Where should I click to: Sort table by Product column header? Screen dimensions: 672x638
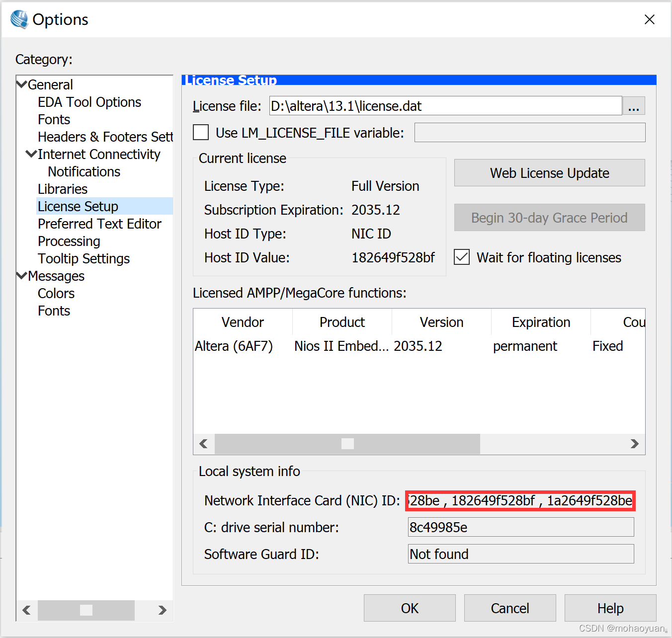[342, 322]
